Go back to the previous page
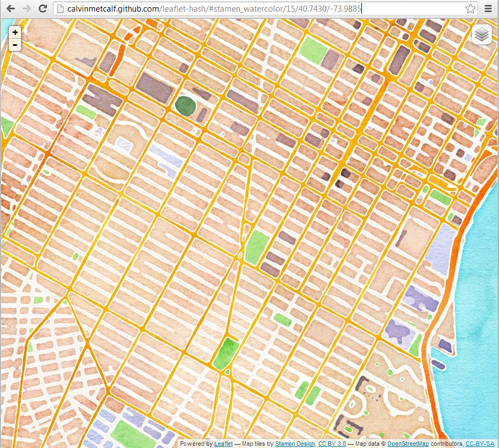The width and height of the screenshot is (499, 448). coord(10,9)
